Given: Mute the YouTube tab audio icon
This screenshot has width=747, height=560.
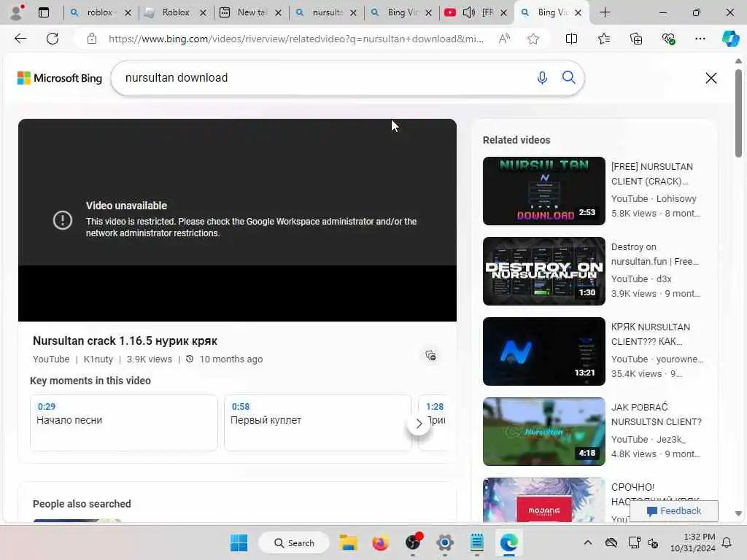Looking at the screenshot, I should pos(469,12).
